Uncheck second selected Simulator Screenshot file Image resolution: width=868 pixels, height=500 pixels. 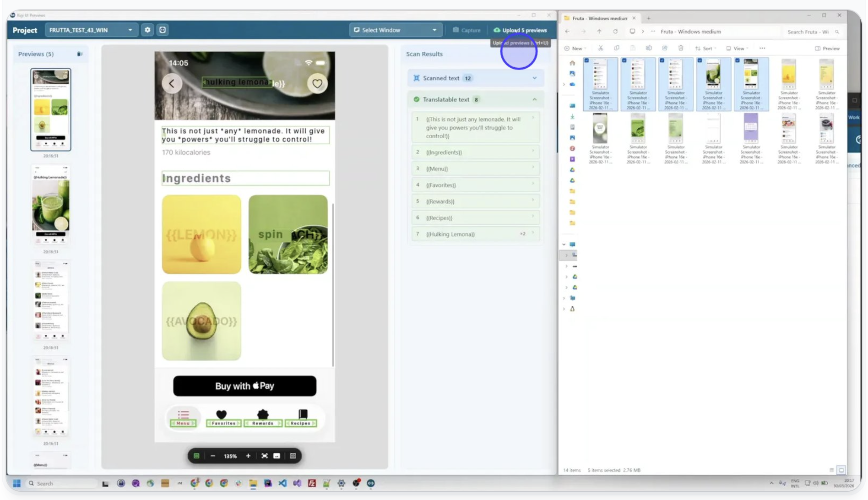(624, 60)
